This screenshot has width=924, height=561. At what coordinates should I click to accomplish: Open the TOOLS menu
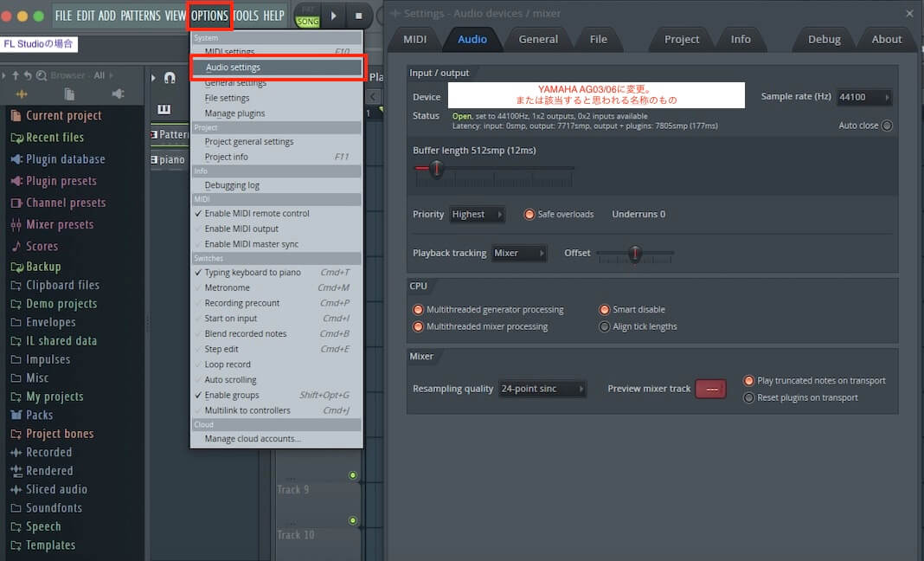point(245,16)
